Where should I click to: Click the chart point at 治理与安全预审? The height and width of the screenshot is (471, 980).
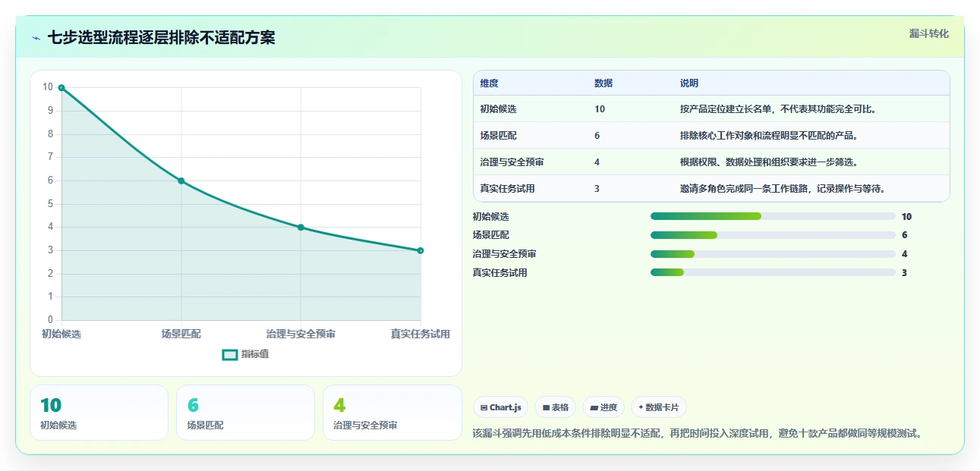(x=301, y=228)
